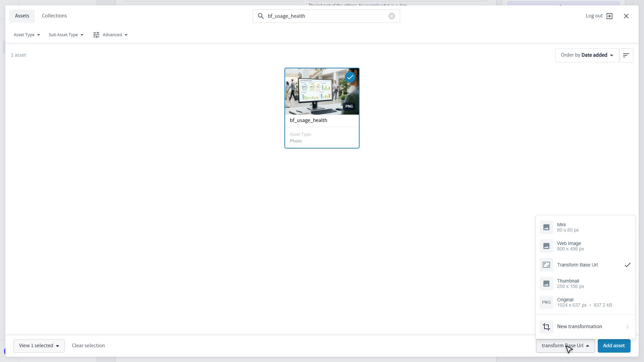
Task: Choose the Original 1024 x 637 option
Action: point(585,302)
